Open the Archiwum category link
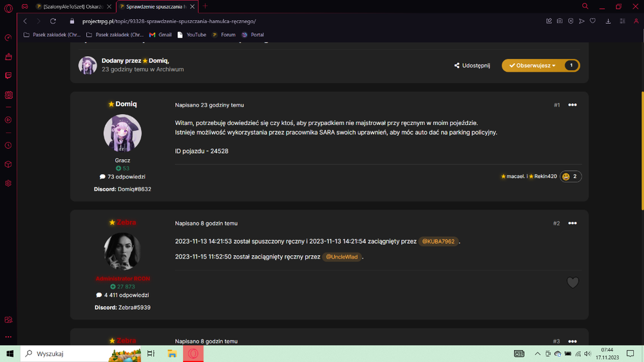 [x=169, y=70]
